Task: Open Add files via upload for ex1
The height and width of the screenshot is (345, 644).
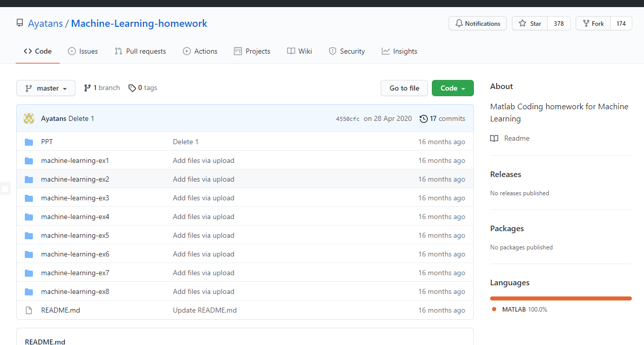Action: pyautogui.click(x=204, y=160)
